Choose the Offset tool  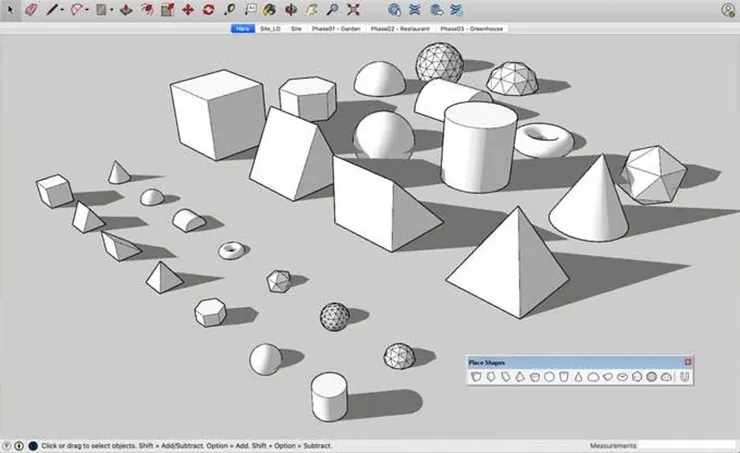(x=147, y=9)
